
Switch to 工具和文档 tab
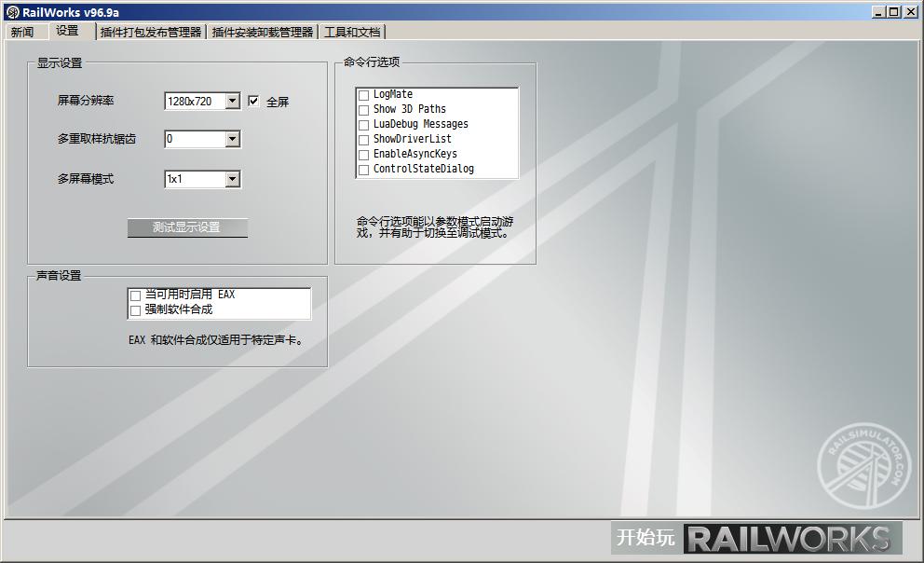352,32
